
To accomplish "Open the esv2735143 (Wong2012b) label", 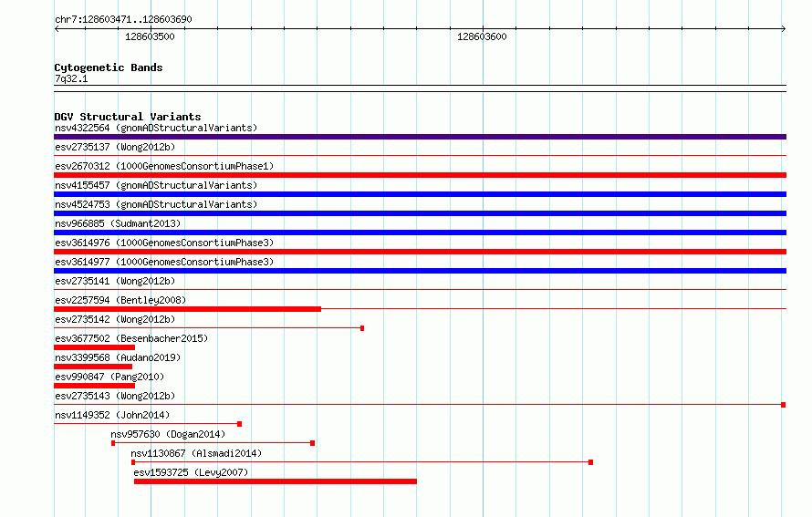I will [x=115, y=396].
